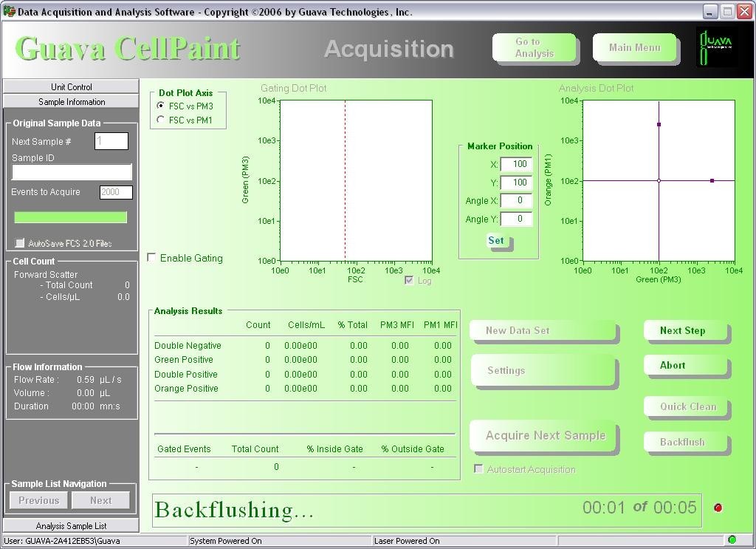Viewport: 756px width, 549px height.
Task: Click the Orange Positive row label
Action: point(186,389)
